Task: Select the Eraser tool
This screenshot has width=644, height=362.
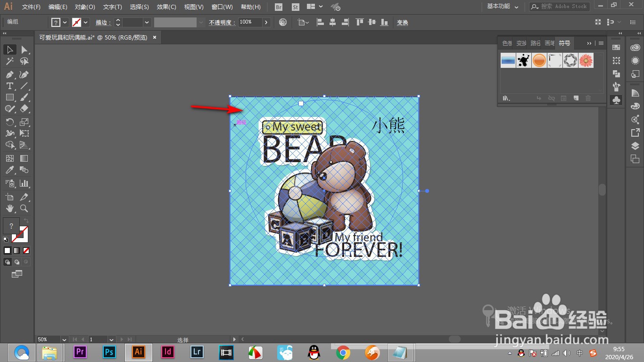Action: 24,108
